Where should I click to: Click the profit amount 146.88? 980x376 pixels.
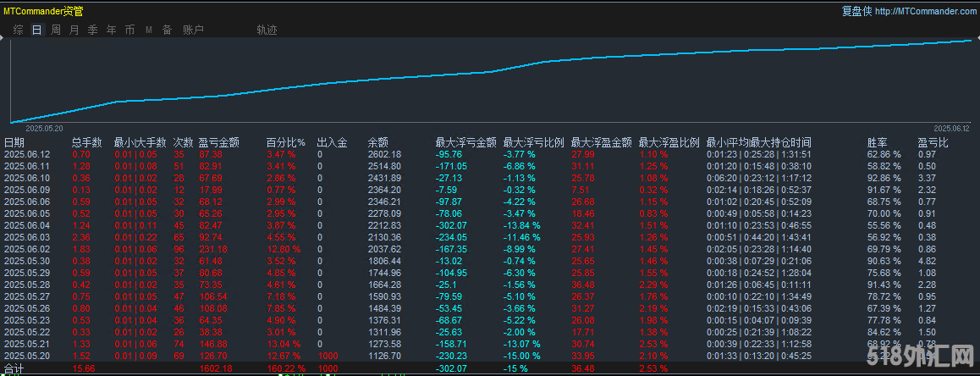[x=212, y=344]
